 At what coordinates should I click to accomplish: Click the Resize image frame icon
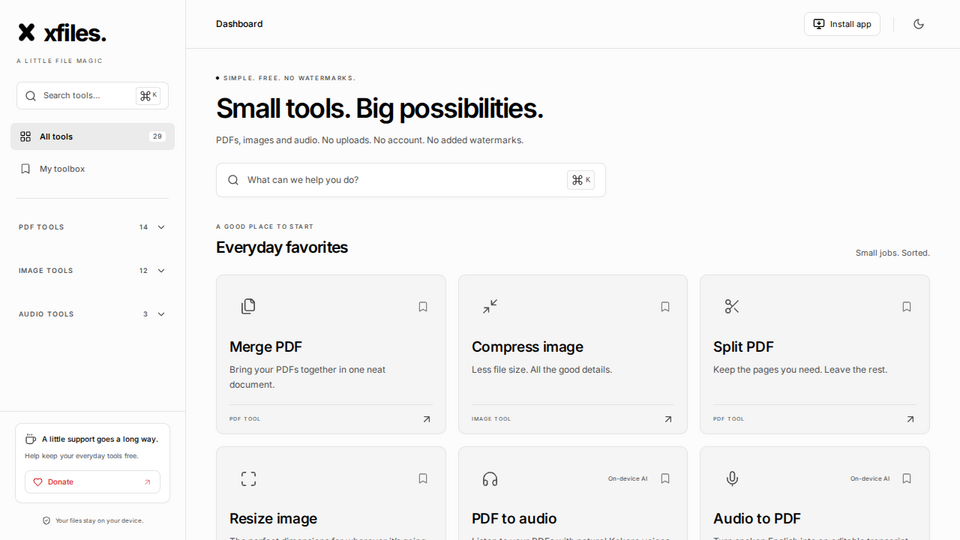[248, 478]
